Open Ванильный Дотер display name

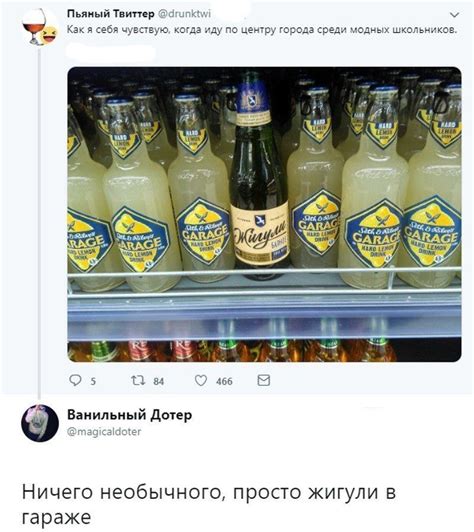tap(130, 415)
